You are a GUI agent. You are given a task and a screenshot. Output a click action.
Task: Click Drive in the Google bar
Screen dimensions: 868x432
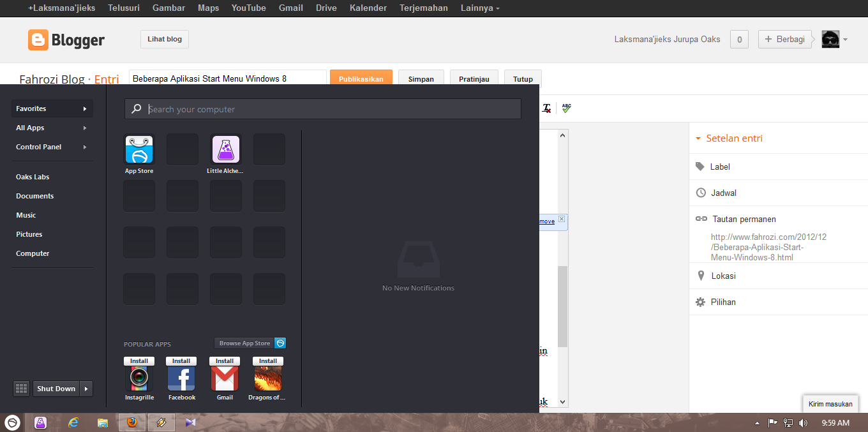(x=326, y=8)
